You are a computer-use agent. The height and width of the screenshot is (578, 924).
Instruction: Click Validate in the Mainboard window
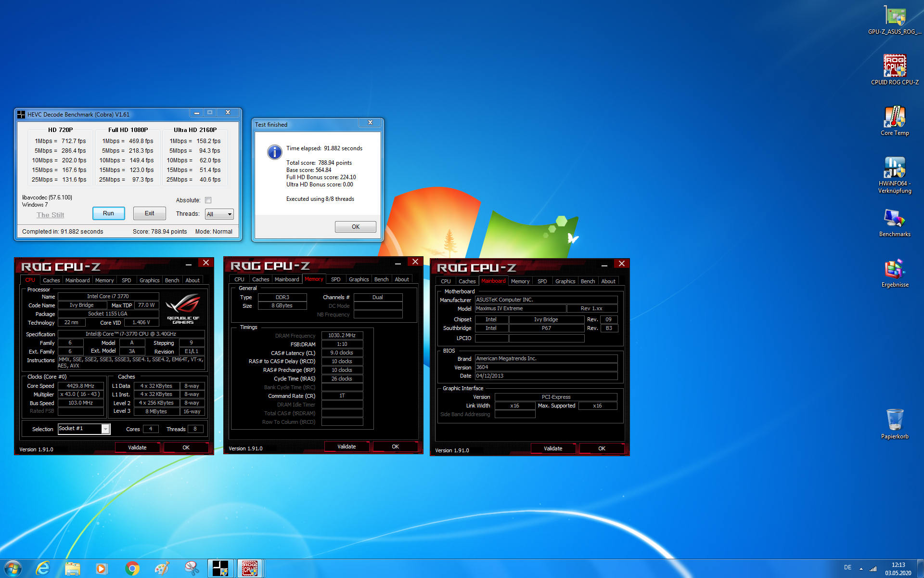[553, 448]
